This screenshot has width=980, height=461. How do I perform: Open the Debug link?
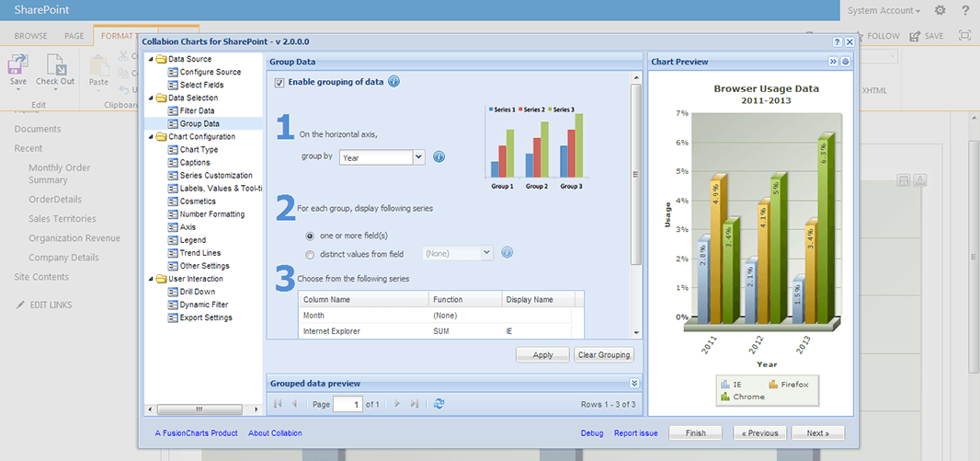click(x=592, y=432)
